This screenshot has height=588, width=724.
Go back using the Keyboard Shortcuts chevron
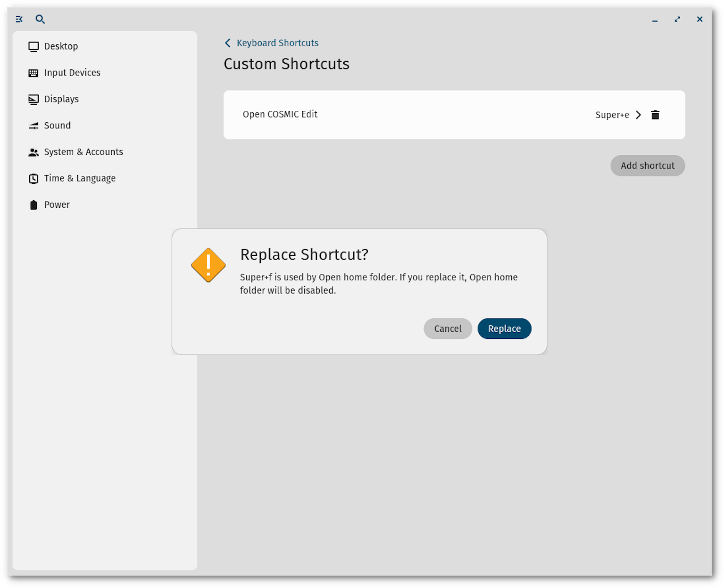(228, 43)
